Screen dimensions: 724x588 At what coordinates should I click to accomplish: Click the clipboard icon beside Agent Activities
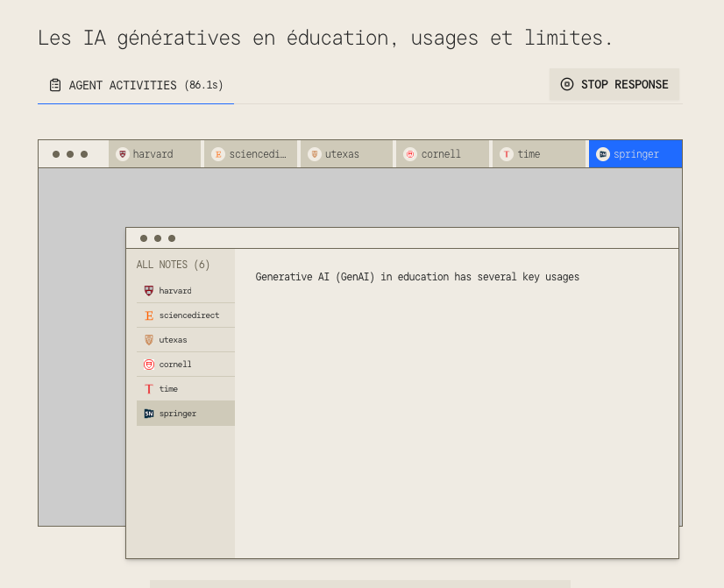[55, 85]
